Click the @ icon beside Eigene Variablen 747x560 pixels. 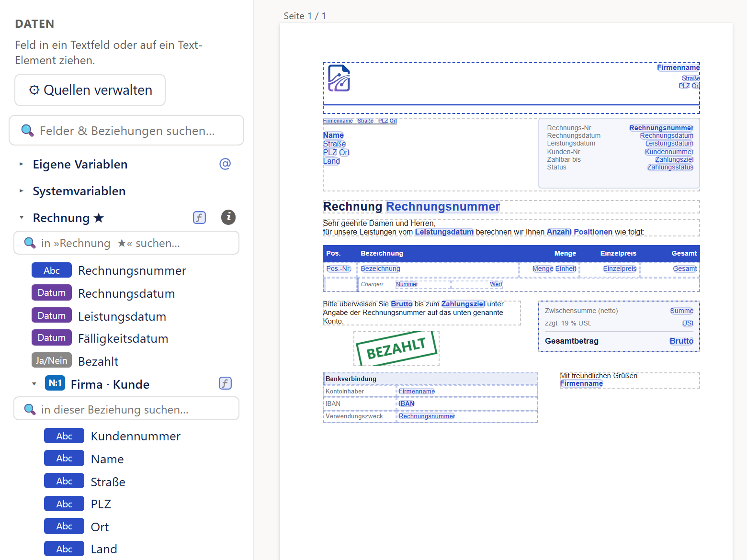225,164
